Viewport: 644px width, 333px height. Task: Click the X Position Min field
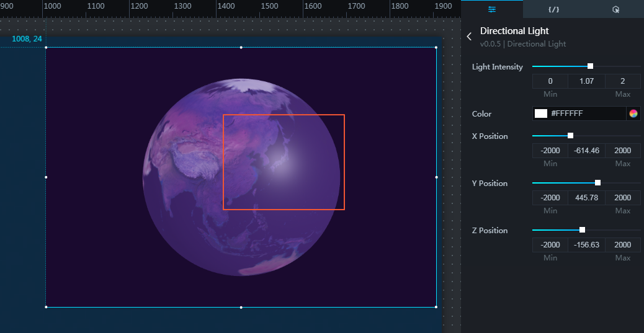click(550, 151)
